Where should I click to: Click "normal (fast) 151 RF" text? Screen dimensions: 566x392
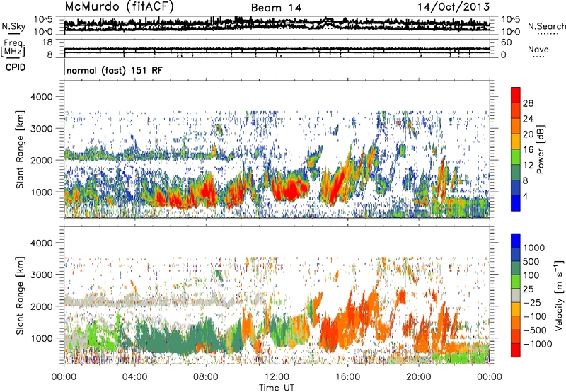pyautogui.click(x=115, y=70)
